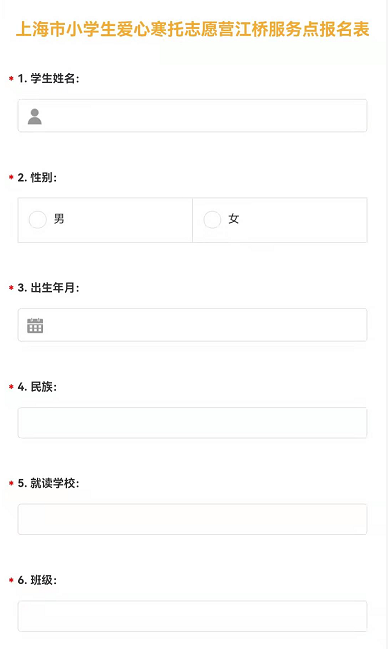Viewport: 388px width, 649px height.
Task: Click into the 民族 input field
Action: click(192, 423)
